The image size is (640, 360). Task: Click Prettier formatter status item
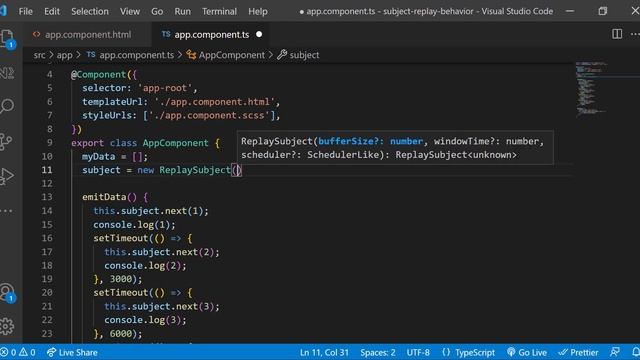click(578, 352)
